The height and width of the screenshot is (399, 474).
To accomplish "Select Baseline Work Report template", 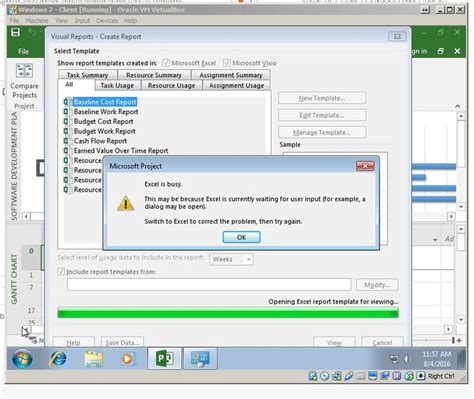I will [106, 112].
